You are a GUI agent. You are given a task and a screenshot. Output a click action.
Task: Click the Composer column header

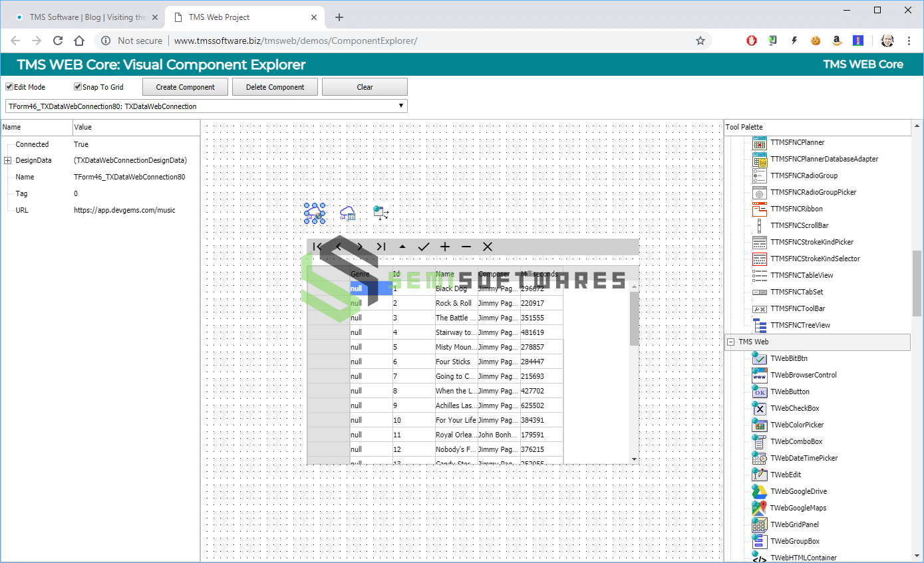499,274
